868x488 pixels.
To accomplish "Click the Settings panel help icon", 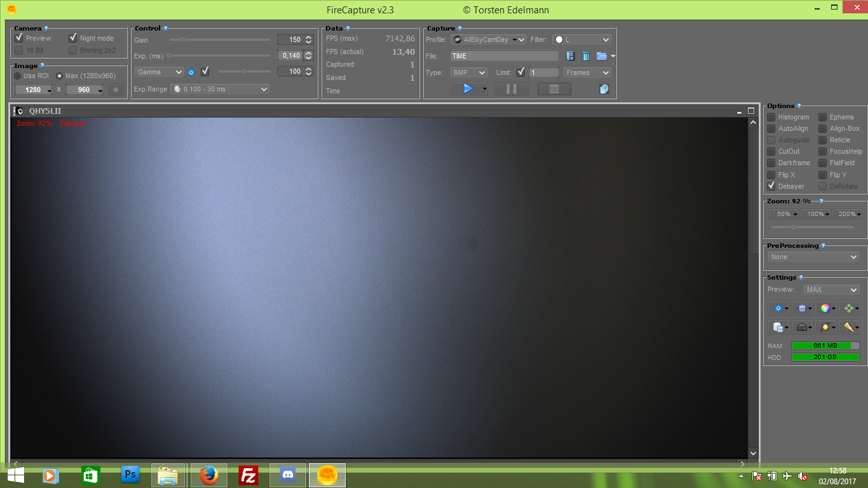I will tap(799, 278).
